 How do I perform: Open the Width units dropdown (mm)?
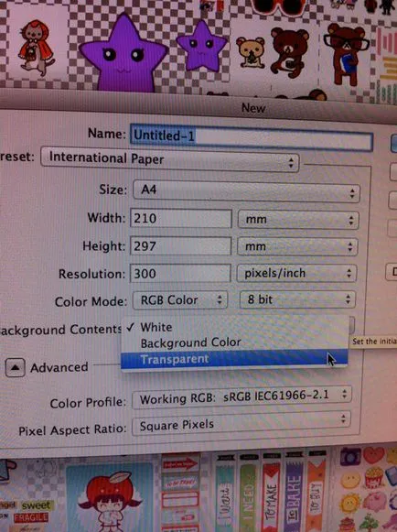[x=297, y=220]
